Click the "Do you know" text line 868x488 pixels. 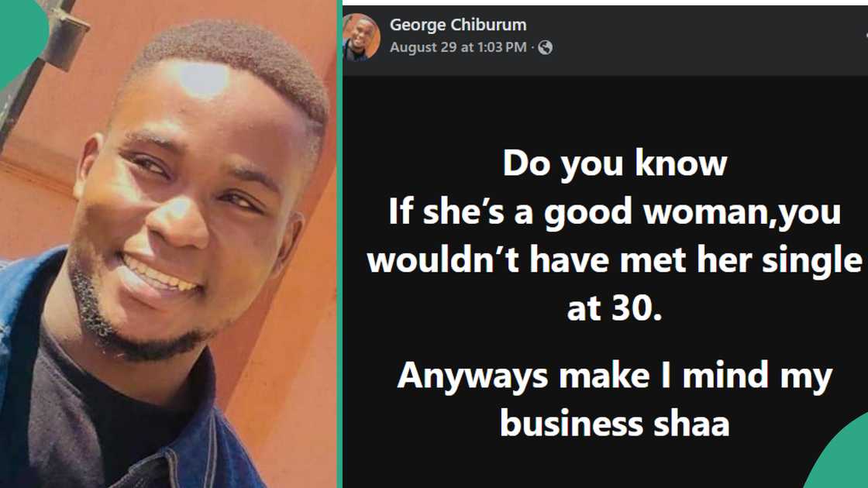point(615,163)
